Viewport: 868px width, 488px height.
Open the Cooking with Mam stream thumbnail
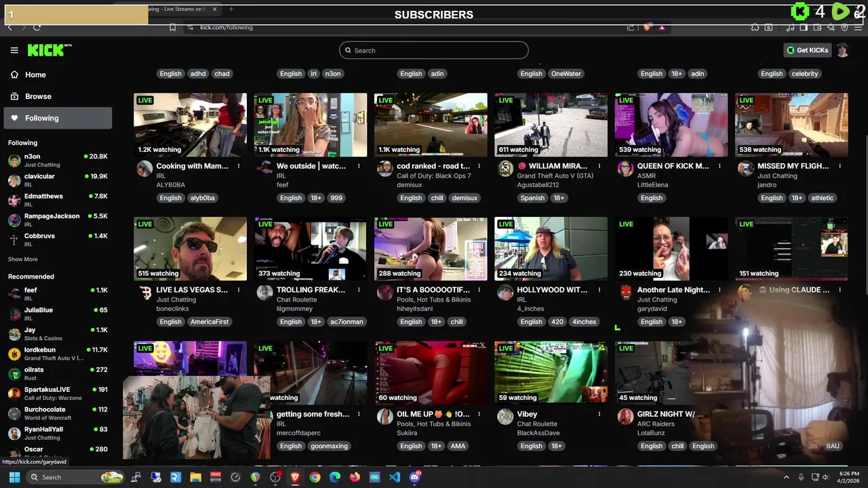point(190,125)
